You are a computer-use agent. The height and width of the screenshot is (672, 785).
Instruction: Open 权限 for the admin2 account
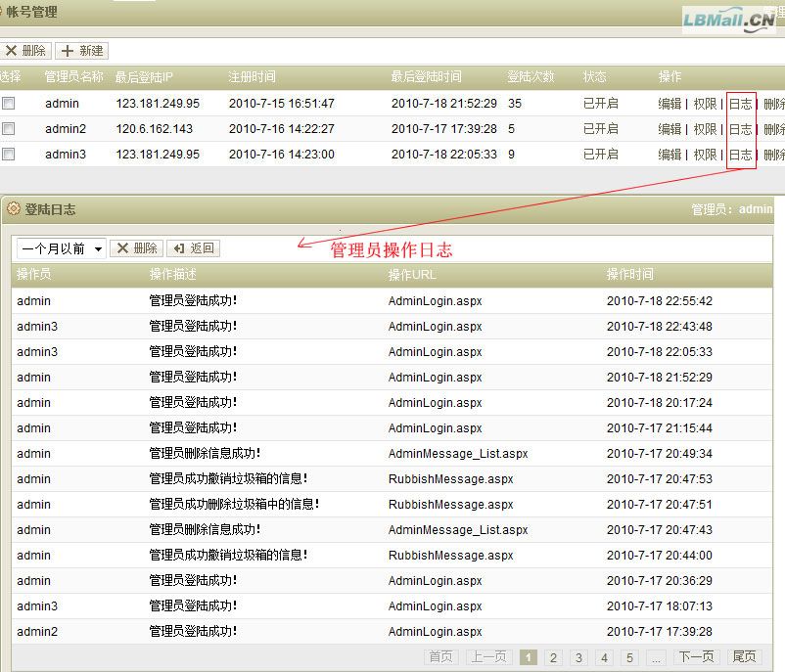pyautogui.click(x=706, y=129)
